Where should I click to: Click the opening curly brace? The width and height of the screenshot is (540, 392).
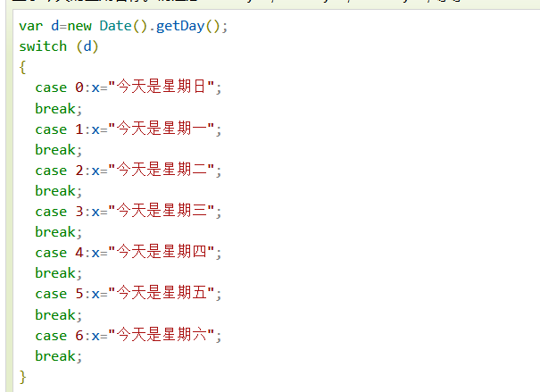click(x=22, y=67)
